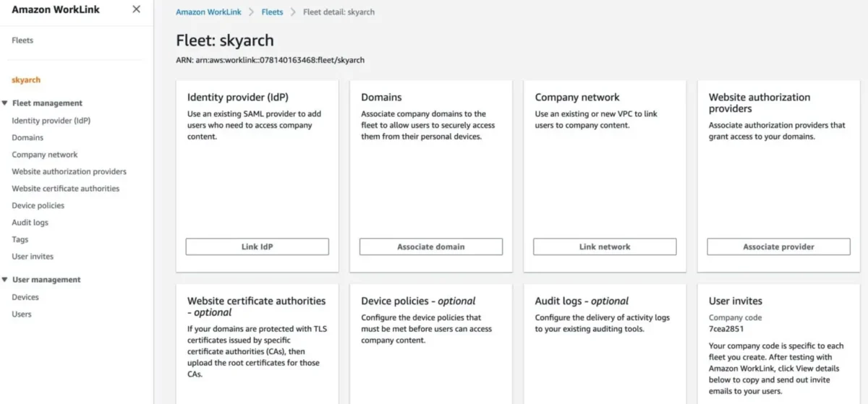868x404 pixels.
Task: Click the company code 7cea2851
Action: click(x=726, y=329)
